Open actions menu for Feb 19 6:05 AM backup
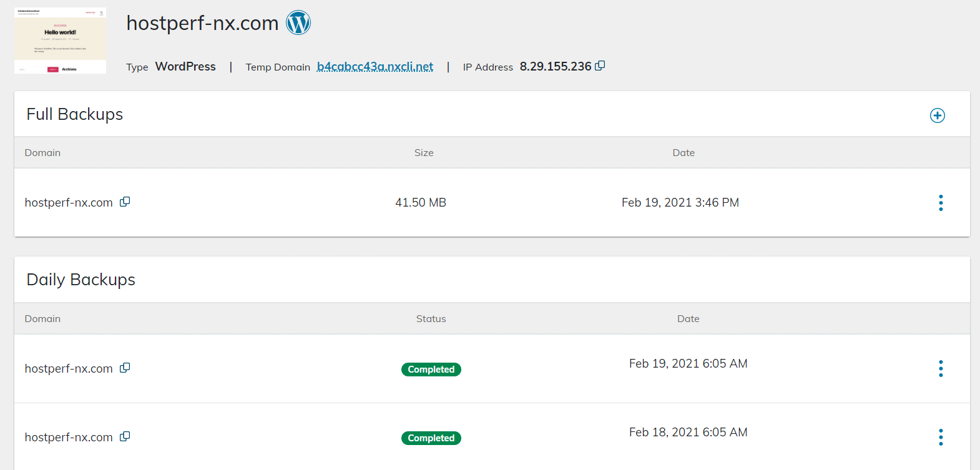The width and height of the screenshot is (980, 470). pyautogui.click(x=941, y=368)
